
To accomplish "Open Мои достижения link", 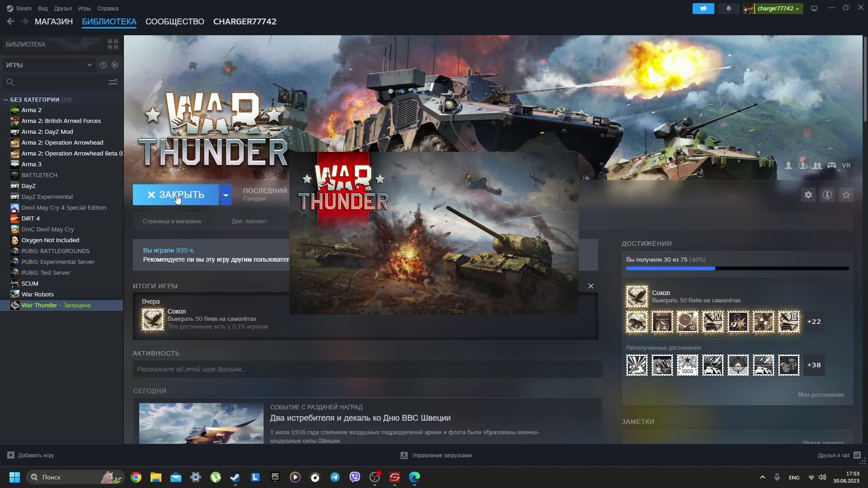I will pos(820,394).
